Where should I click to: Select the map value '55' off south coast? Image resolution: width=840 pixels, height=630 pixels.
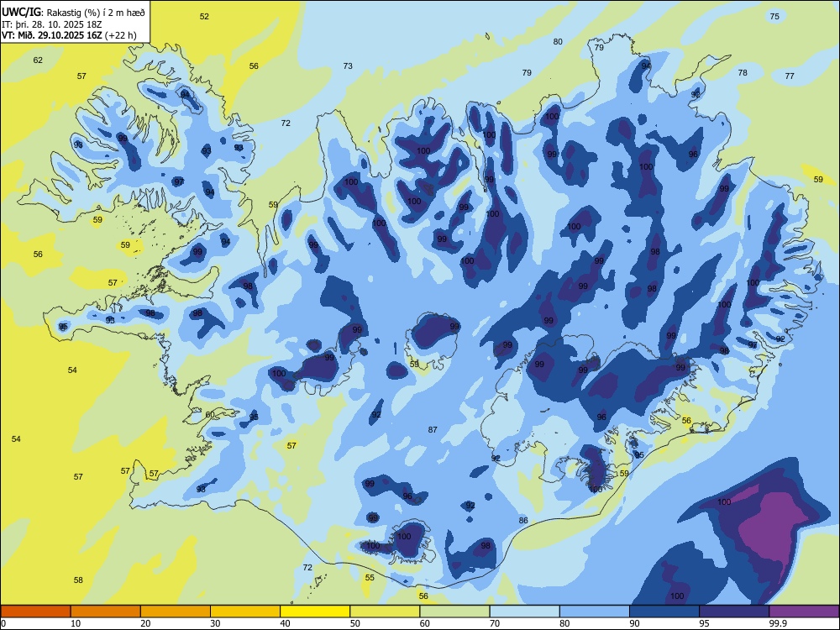click(x=370, y=578)
